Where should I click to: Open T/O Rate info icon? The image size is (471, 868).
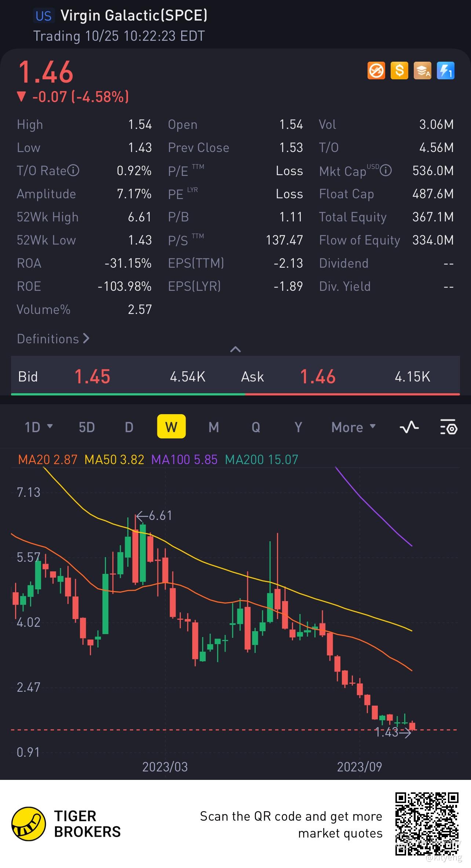click(73, 170)
